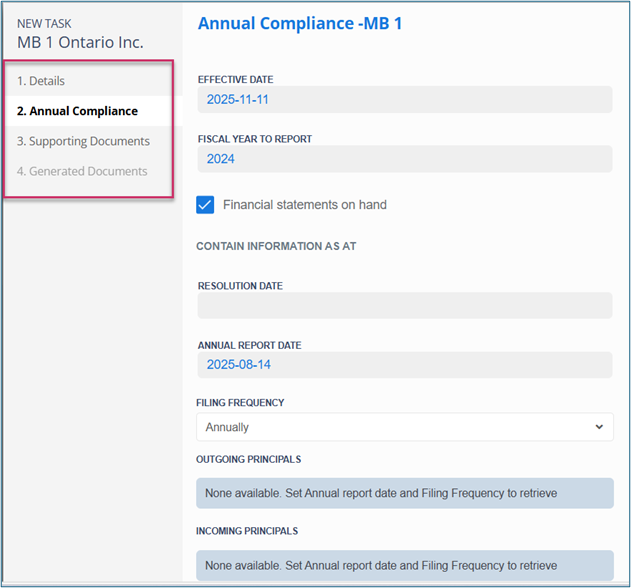Screen dimensions: 631x588
Task: Change the Annual Report Date field
Action: pos(405,365)
